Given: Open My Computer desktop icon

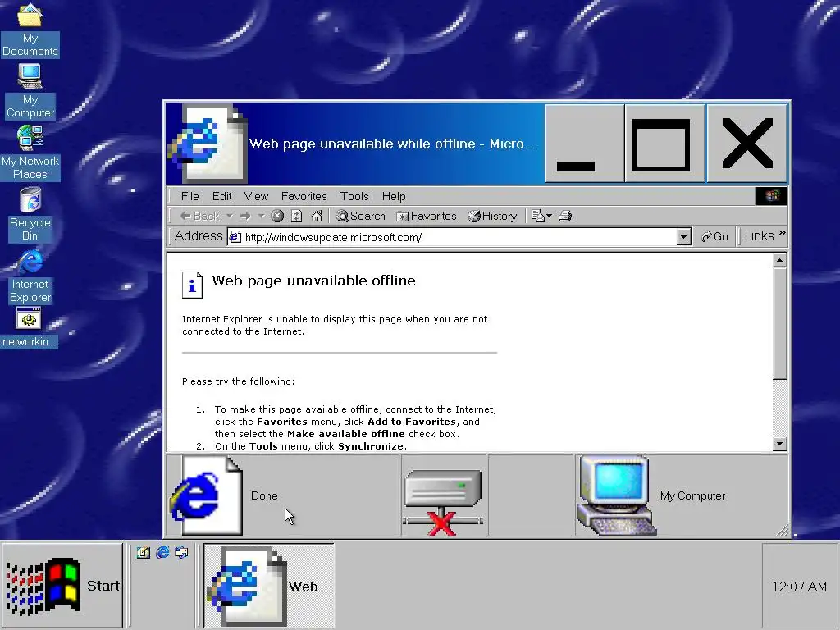Looking at the screenshot, I should point(30,91).
